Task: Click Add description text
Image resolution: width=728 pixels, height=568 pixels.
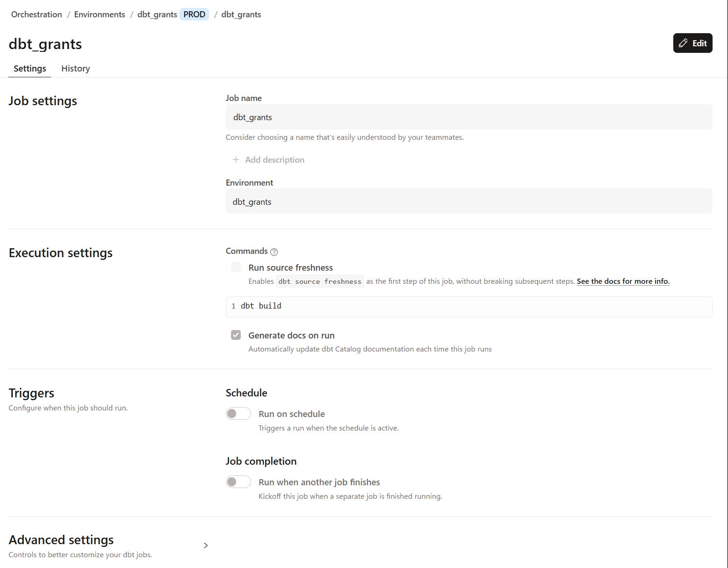Action: [274, 160]
